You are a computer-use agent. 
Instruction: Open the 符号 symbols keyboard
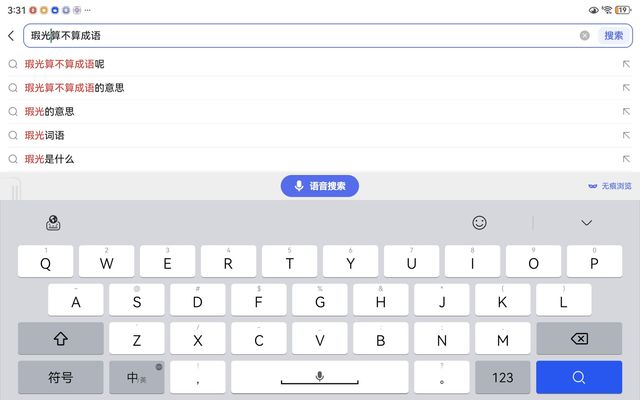coord(61,377)
